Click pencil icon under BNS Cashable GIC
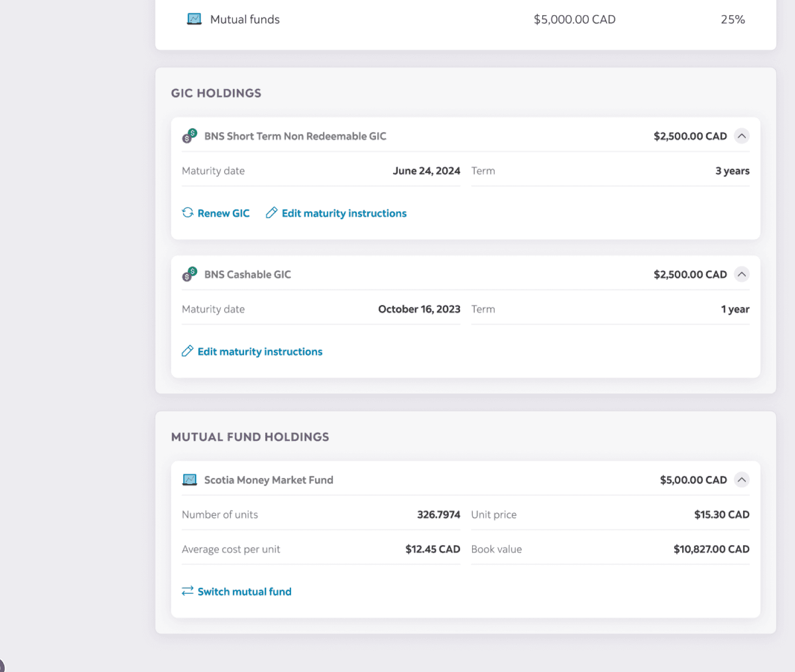Screen dimensions: 795x672 click(x=187, y=351)
